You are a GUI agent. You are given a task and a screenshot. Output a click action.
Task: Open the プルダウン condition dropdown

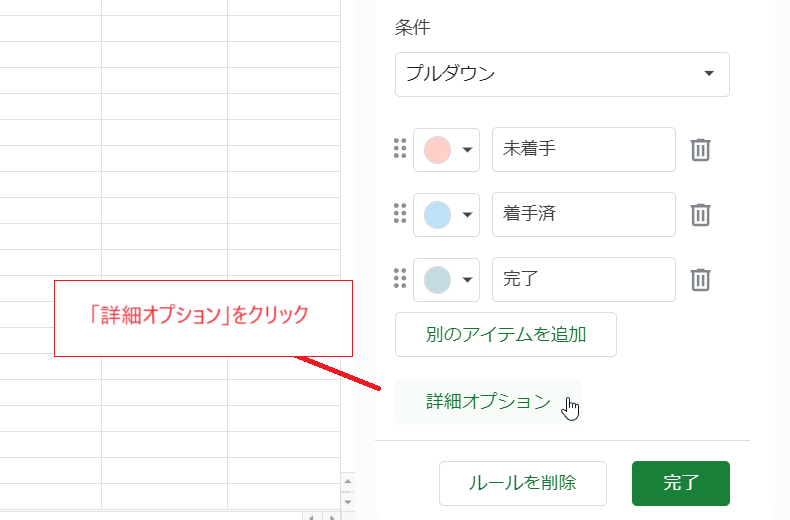click(562, 74)
